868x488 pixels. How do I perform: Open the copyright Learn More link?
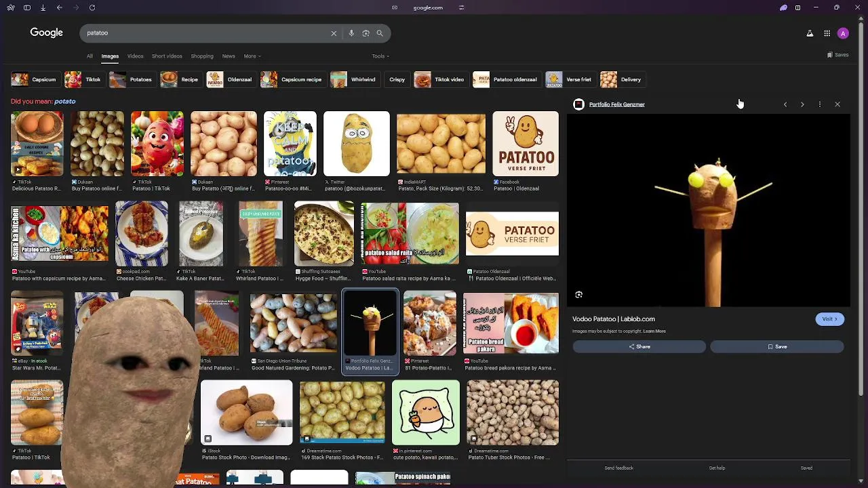pos(654,331)
